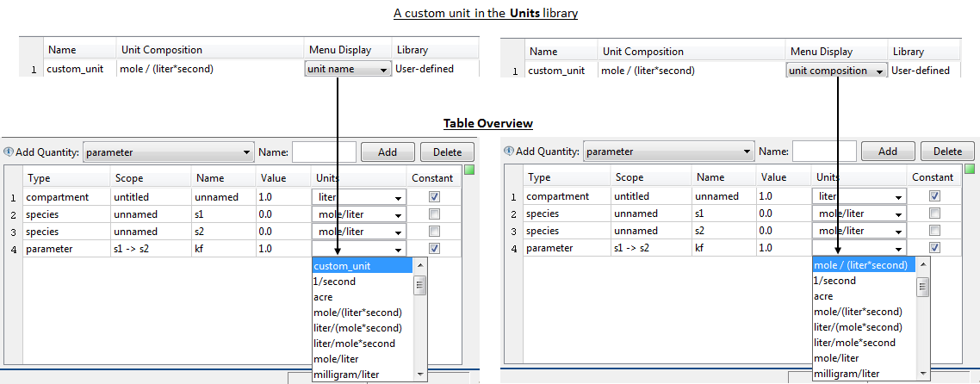Click the green status square in left table
Screen dimensions: 980x384
469,170
